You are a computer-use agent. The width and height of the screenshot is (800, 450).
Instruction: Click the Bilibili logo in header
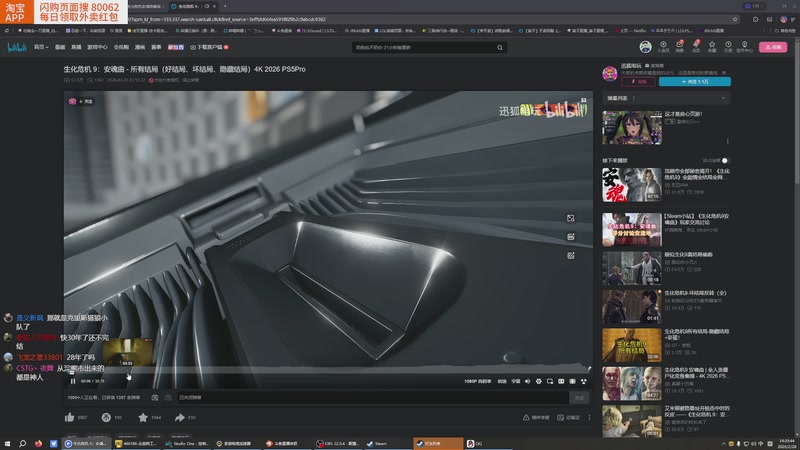click(x=16, y=47)
